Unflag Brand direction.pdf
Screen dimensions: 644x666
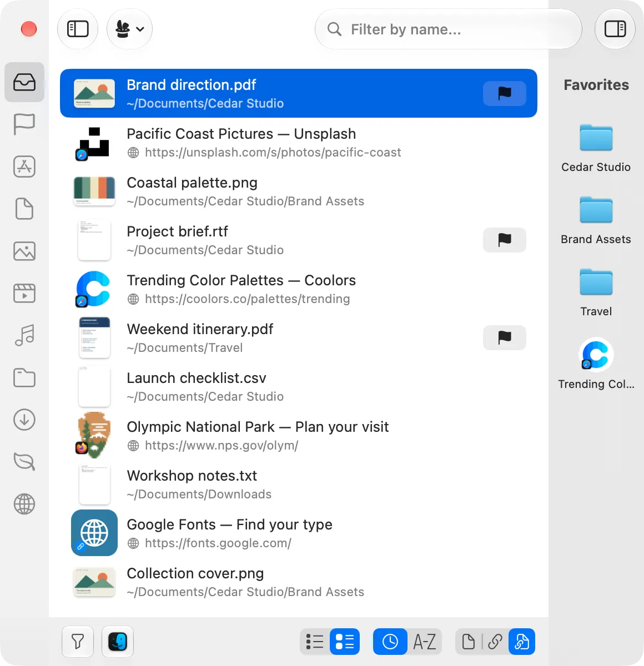[x=505, y=93]
